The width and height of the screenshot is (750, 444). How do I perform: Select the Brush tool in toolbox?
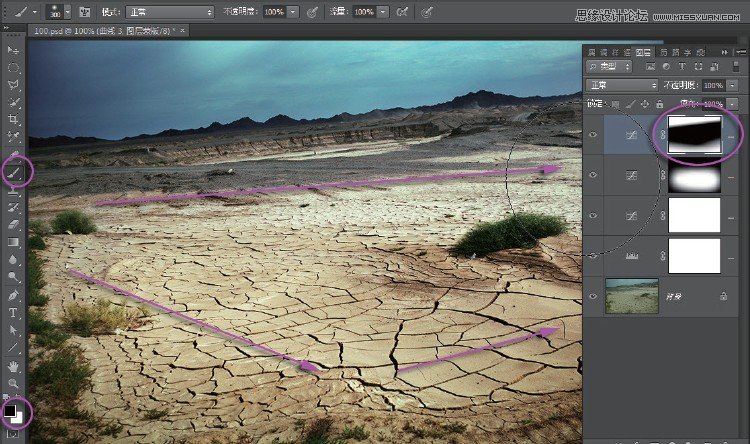pyautogui.click(x=13, y=172)
